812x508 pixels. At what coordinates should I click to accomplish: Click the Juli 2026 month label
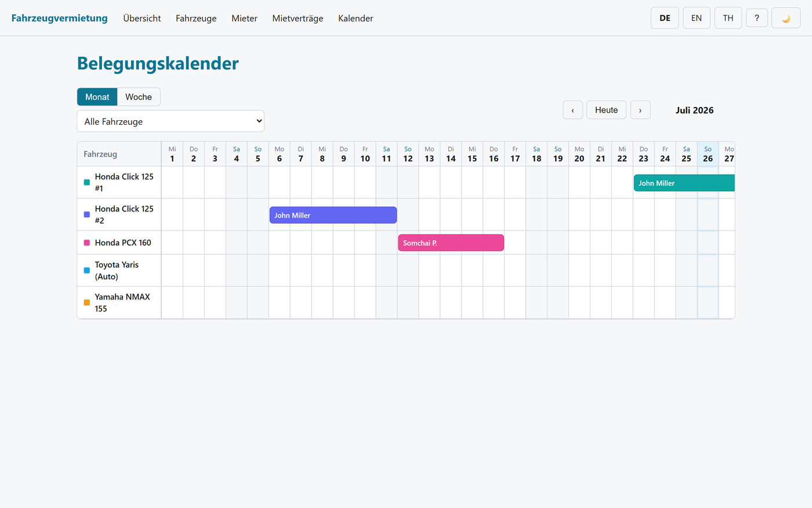695,110
